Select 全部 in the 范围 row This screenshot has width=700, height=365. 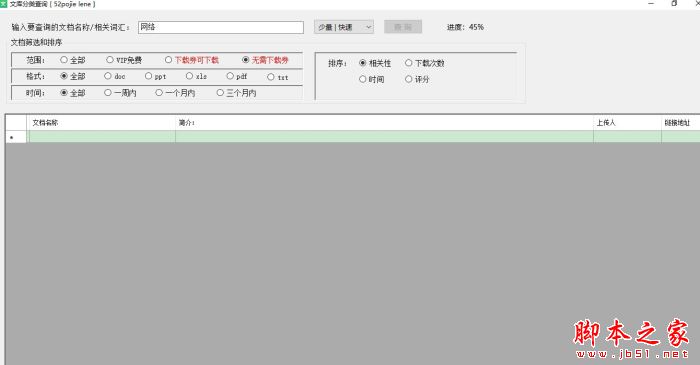point(72,60)
